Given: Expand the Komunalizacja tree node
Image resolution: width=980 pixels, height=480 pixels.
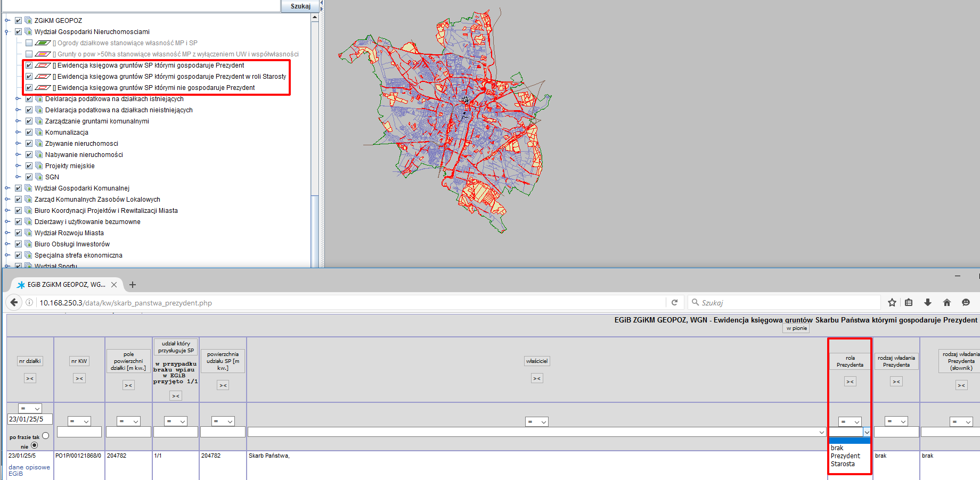Looking at the screenshot, I should (x=18, y=132).
